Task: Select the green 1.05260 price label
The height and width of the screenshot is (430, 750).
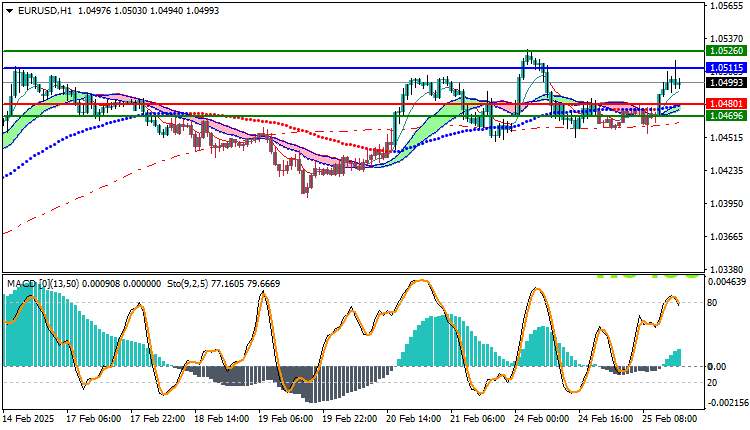Action: click(726, 50)
